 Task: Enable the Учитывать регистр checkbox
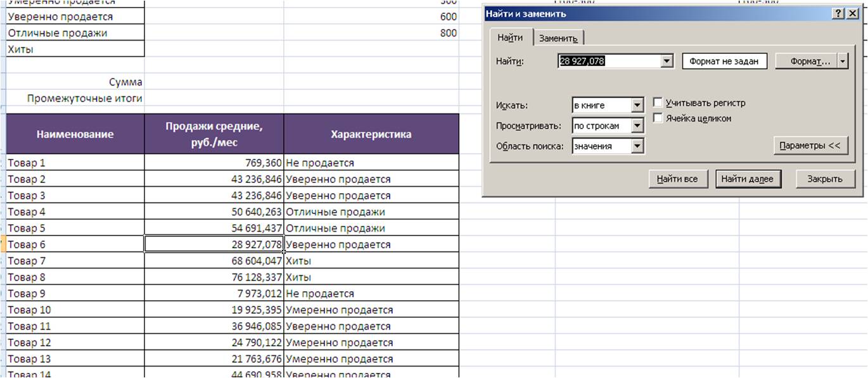point(658,103)
